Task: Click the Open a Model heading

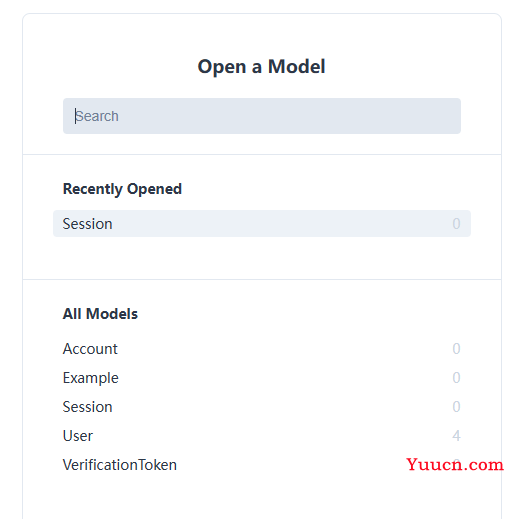Action: pos(261,67)
